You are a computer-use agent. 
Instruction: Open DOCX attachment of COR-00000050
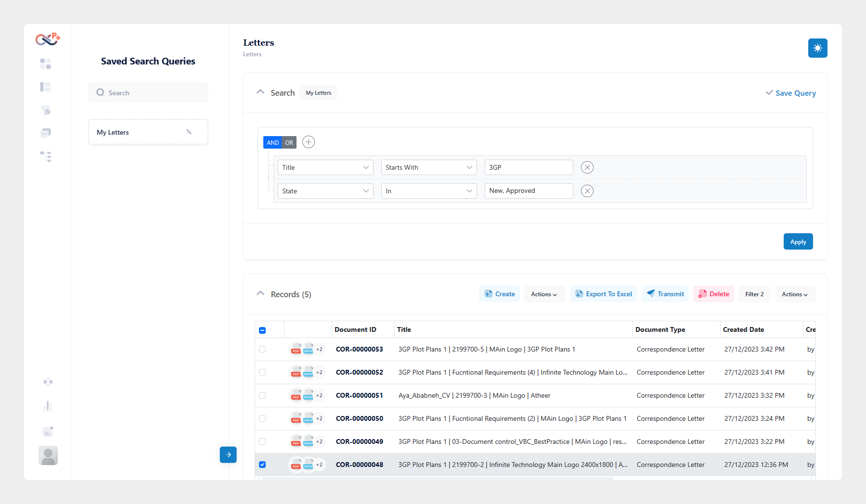click(308, 418)
